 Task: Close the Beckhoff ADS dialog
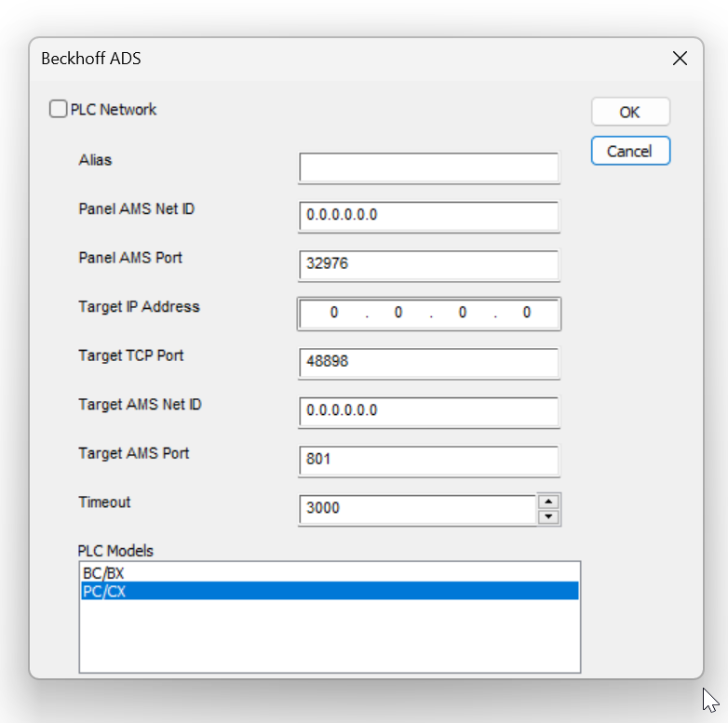680,59
